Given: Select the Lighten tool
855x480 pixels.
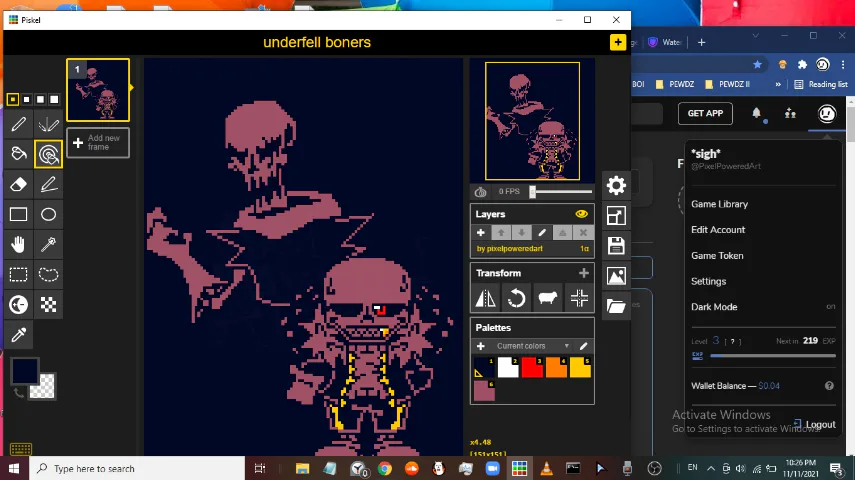Looking at the screenshot, I should point(19,304).
